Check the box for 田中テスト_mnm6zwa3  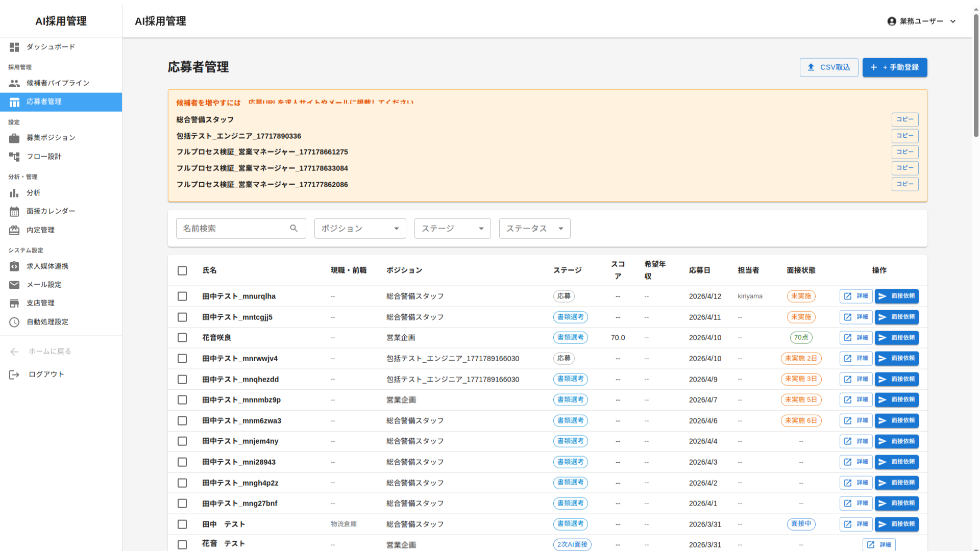182,421
